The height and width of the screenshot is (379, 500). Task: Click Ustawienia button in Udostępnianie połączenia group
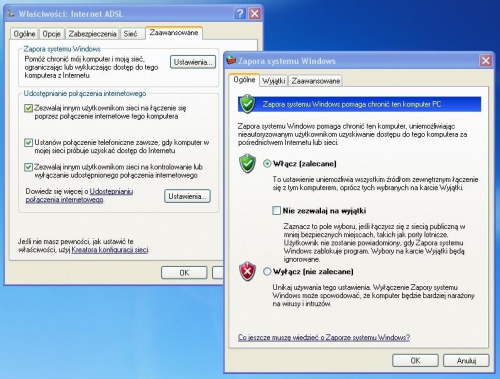[x=187, y=196]
